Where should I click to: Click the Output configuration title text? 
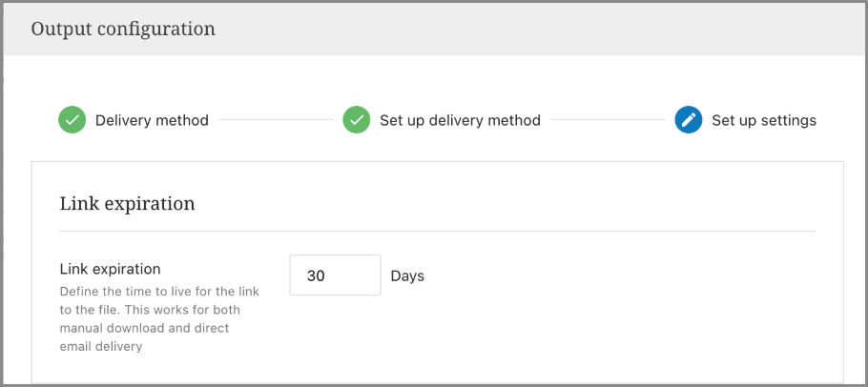click(x=123, y=29)
